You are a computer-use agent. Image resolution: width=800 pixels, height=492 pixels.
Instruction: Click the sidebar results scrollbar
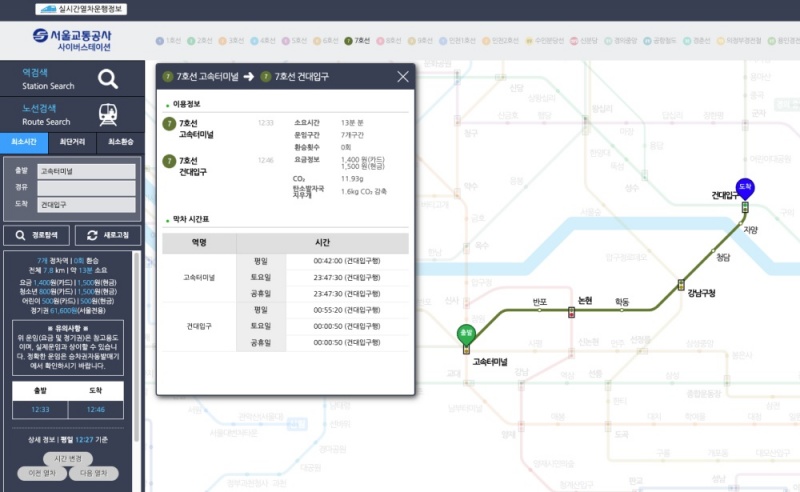[136, 347]
